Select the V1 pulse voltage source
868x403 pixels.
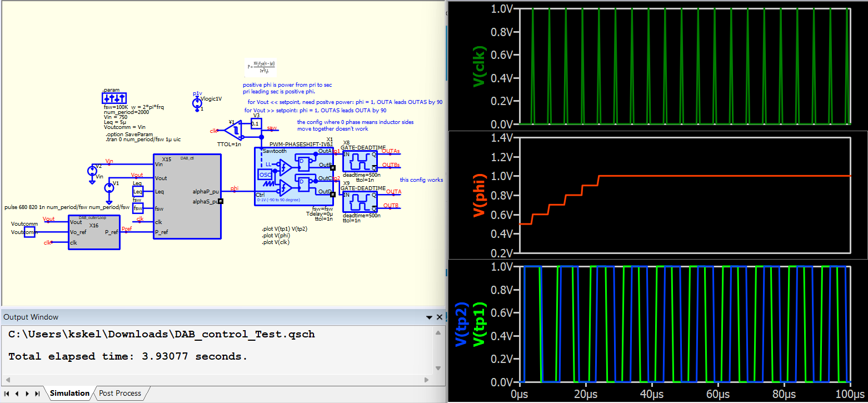pos(109,188)
